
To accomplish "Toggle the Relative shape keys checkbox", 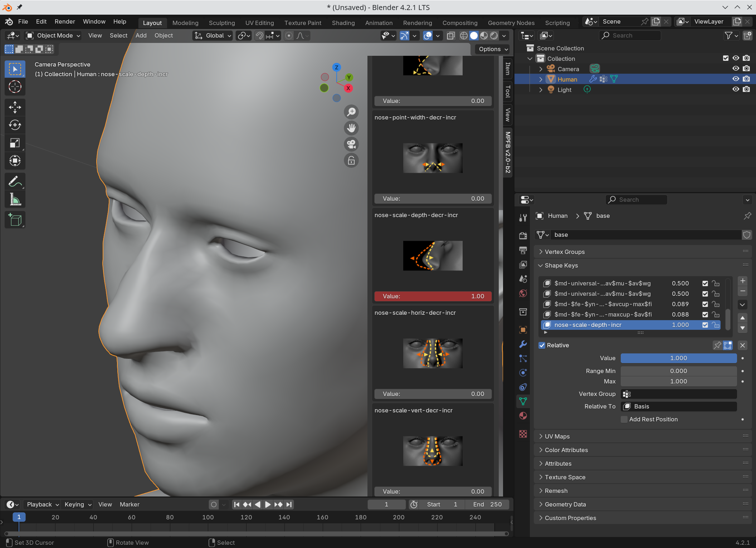I will pos(542,345).
